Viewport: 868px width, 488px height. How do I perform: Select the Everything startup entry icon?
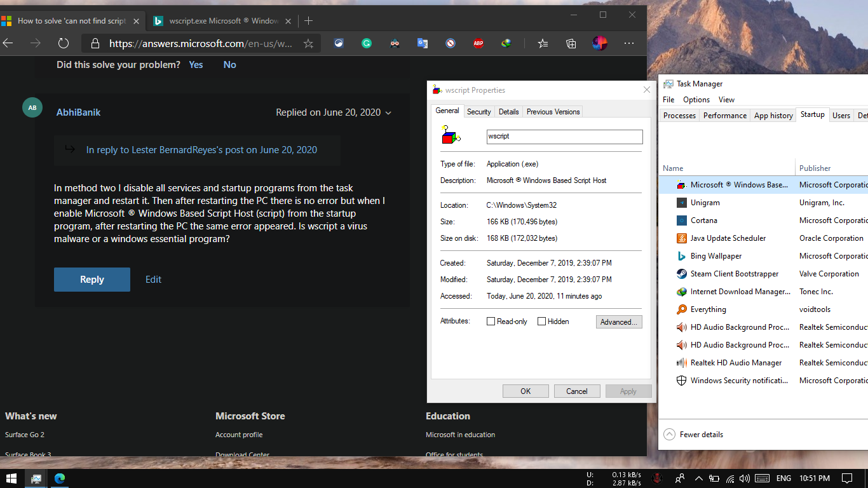[681, 309]
